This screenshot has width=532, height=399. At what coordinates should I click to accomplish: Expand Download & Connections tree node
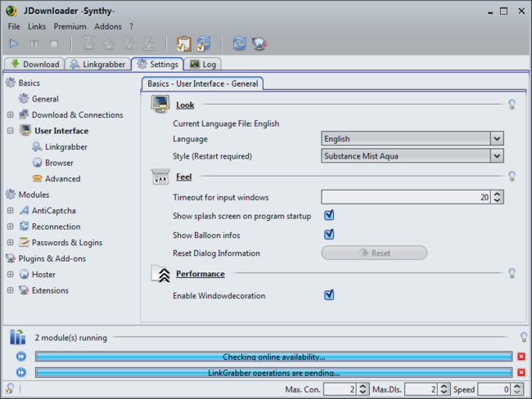click(11, 115)
